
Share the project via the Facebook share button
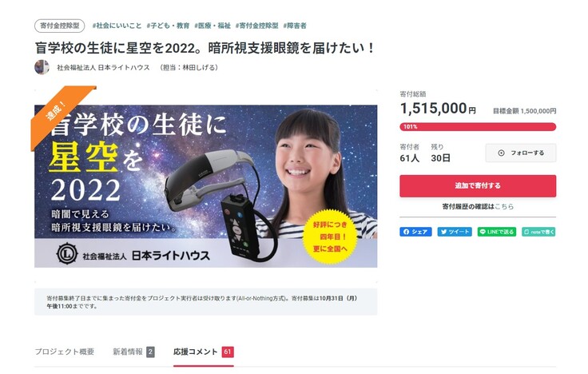[415, 232]
